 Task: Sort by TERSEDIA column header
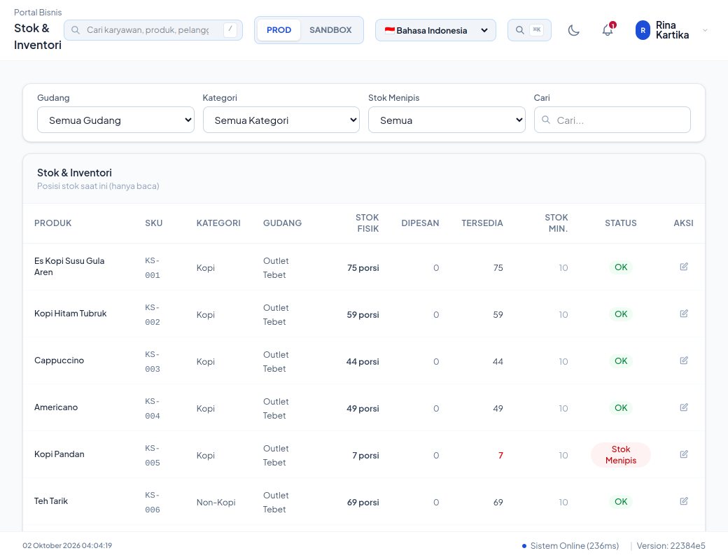(482, 223)
